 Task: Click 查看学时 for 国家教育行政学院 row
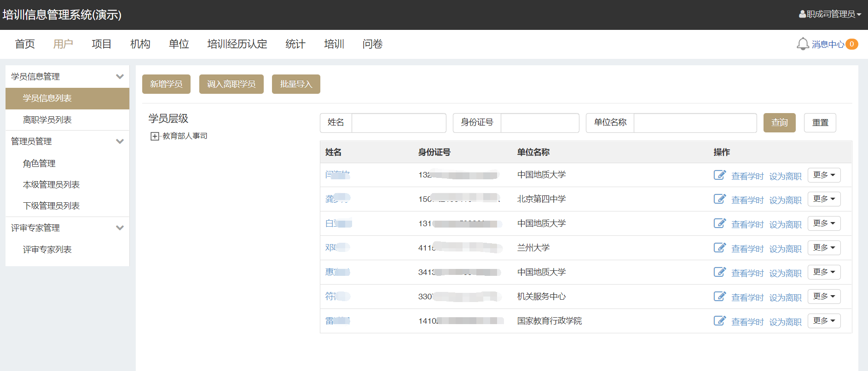coord(747,322)
